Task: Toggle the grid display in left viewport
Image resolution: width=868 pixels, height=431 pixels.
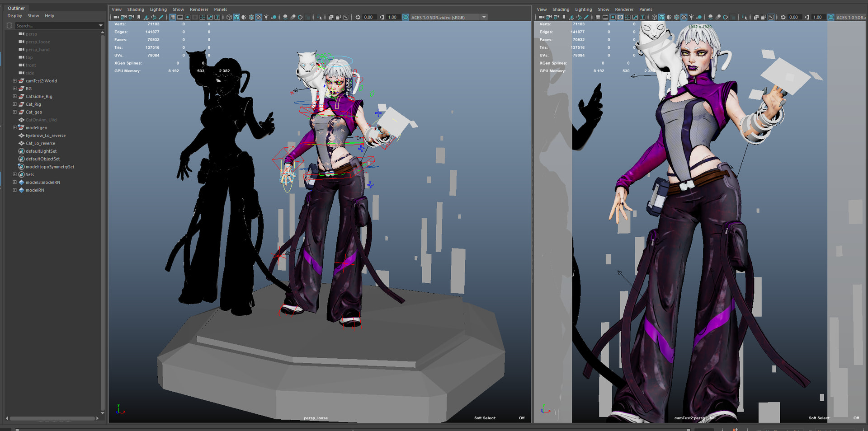Action: [x=173, y=17]
